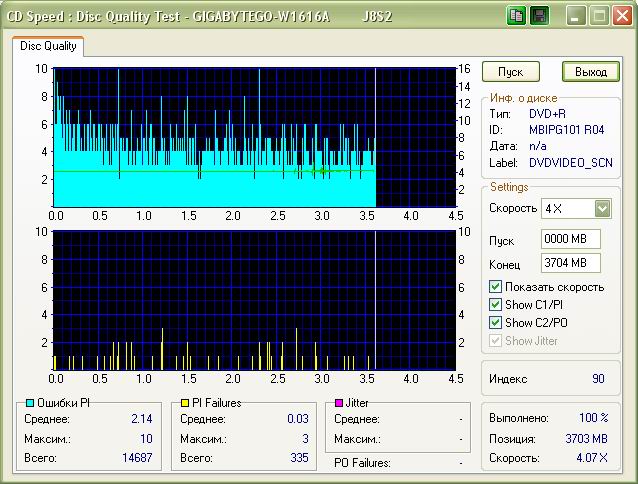Click the cyan Ошибки PI color swatch
Image resolution: width=638 pixels, height=484 pixels.
pyautogui.click(x=30, y=402)
